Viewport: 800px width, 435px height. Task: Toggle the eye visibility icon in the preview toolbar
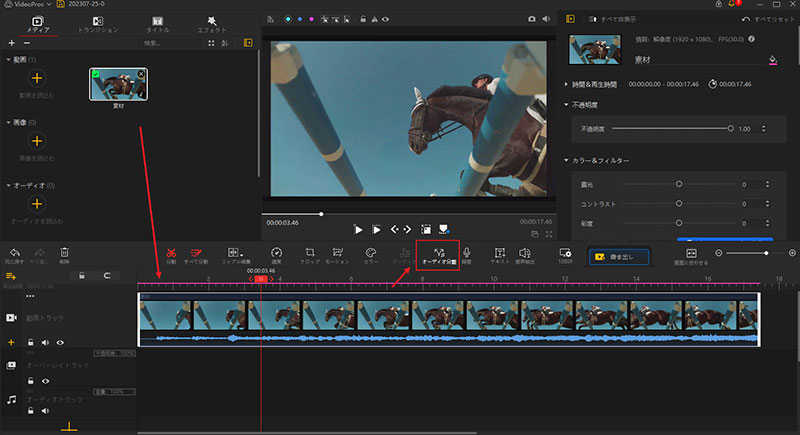coord(386,19)
